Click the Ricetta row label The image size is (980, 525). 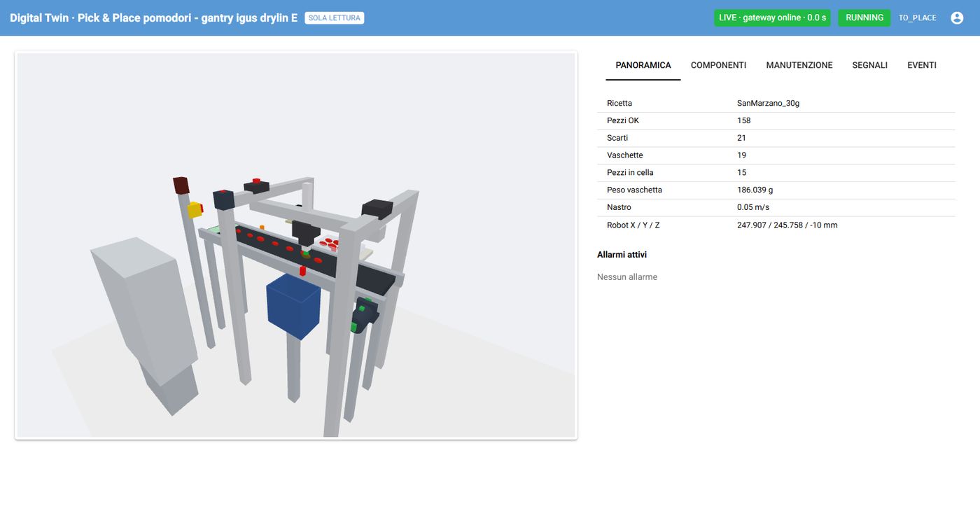(619, 104)
